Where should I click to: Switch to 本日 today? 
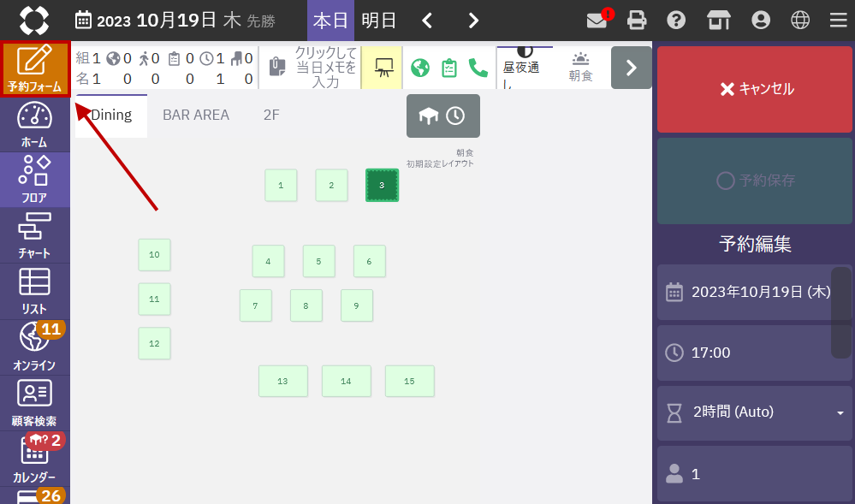coord(330,21)
